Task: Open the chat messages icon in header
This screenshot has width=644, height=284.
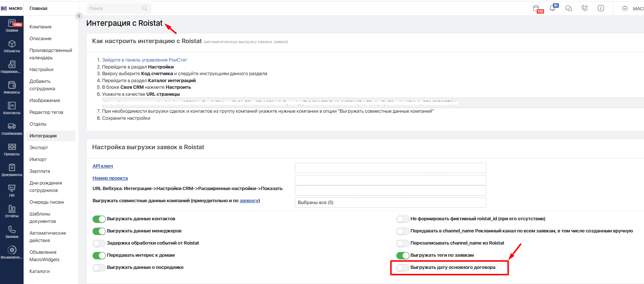Action: 568,8
